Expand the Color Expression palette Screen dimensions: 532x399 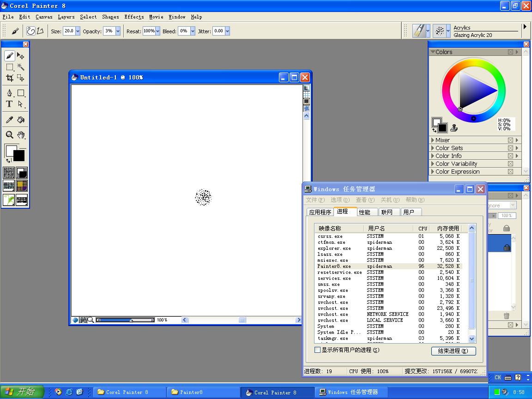click(x=433, y=172)
